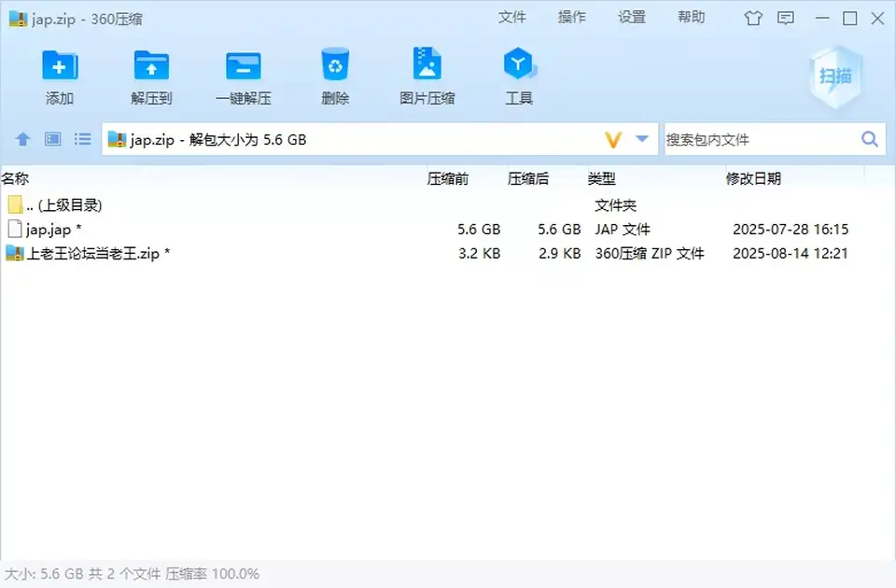The width and height of the screenshot is (896, 588).
Task: Click the archive icon in the path bar
Action: click(x=118, y=139)
